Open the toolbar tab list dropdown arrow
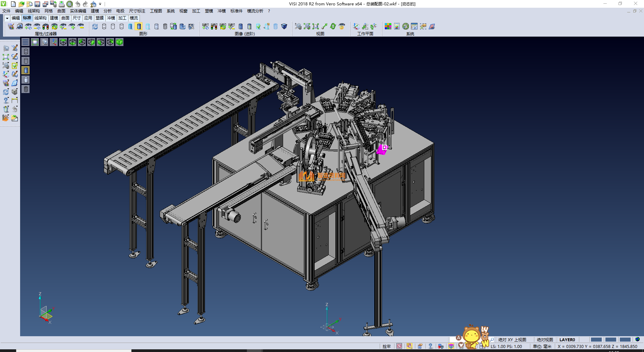Image resolution: width=644 pixels, height=352 pixels. click(x=7, y=18)
